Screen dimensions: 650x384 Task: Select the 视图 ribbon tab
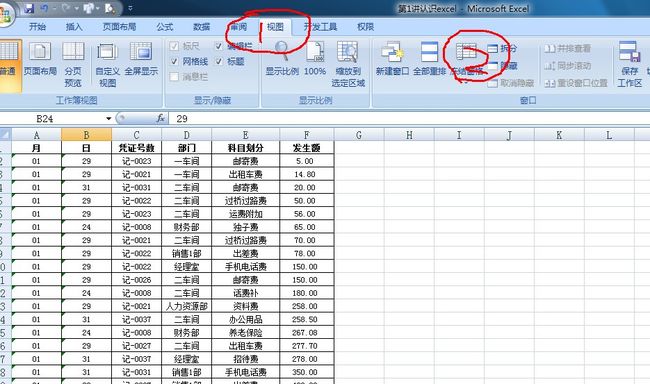pyautogui.click(x=275, y=27)
